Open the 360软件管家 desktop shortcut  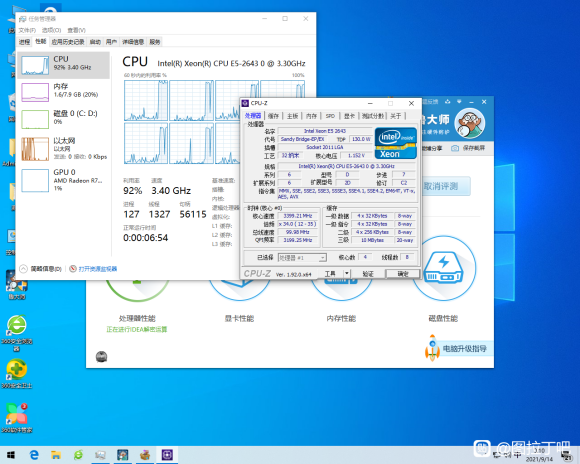[x=17, y=418]
